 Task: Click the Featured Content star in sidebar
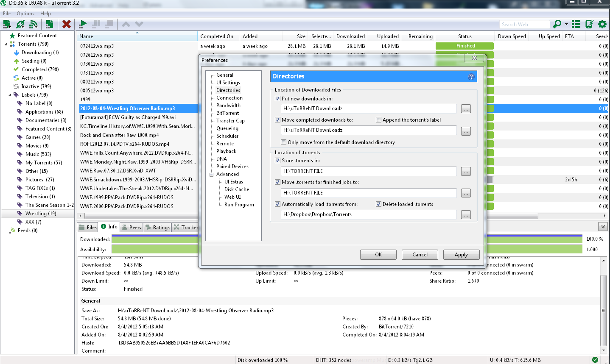coord(12,36)
